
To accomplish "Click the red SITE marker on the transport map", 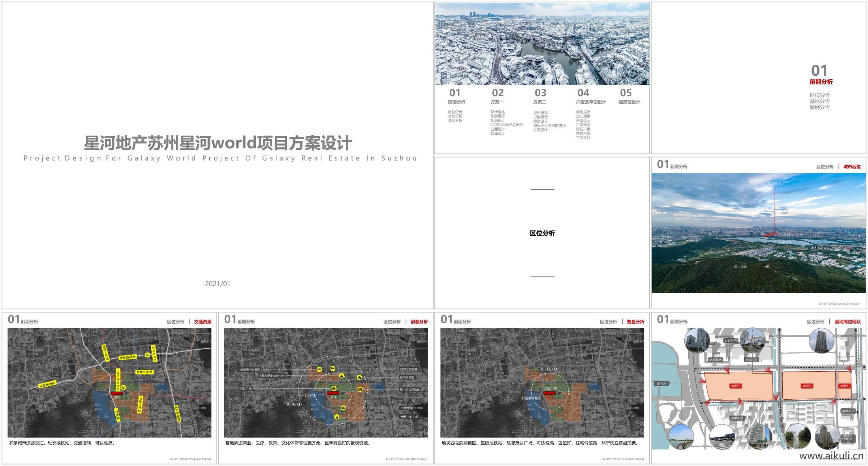I will coord(117,393).
